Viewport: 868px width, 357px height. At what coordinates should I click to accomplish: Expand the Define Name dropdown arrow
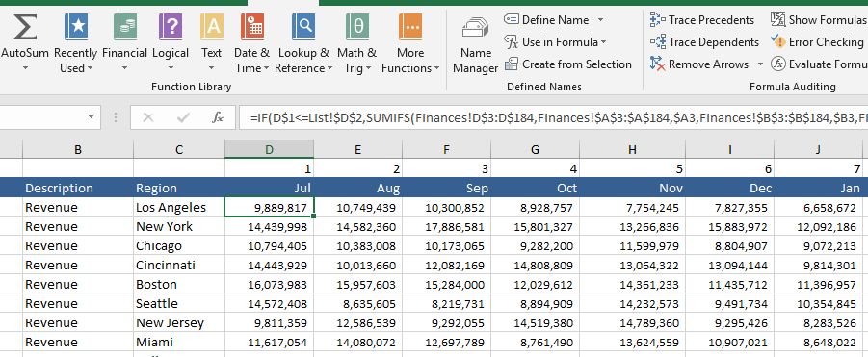(600, 20)
